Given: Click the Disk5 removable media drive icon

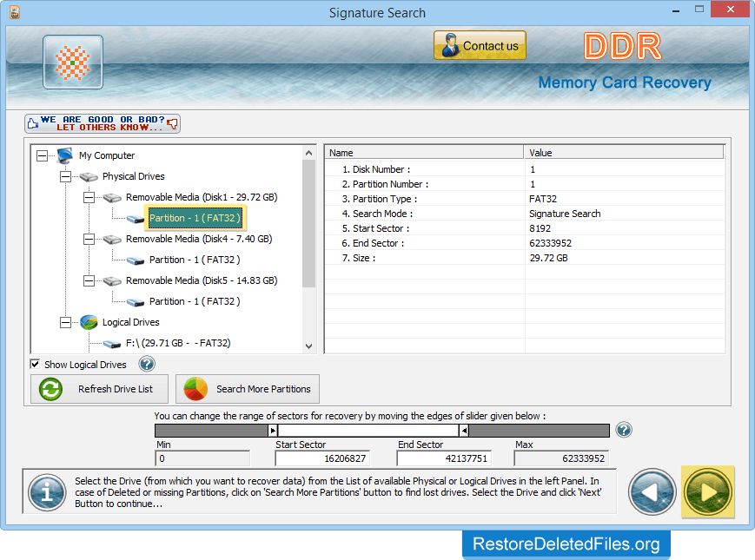Looking at the screenshot, I should pos(112,281).
